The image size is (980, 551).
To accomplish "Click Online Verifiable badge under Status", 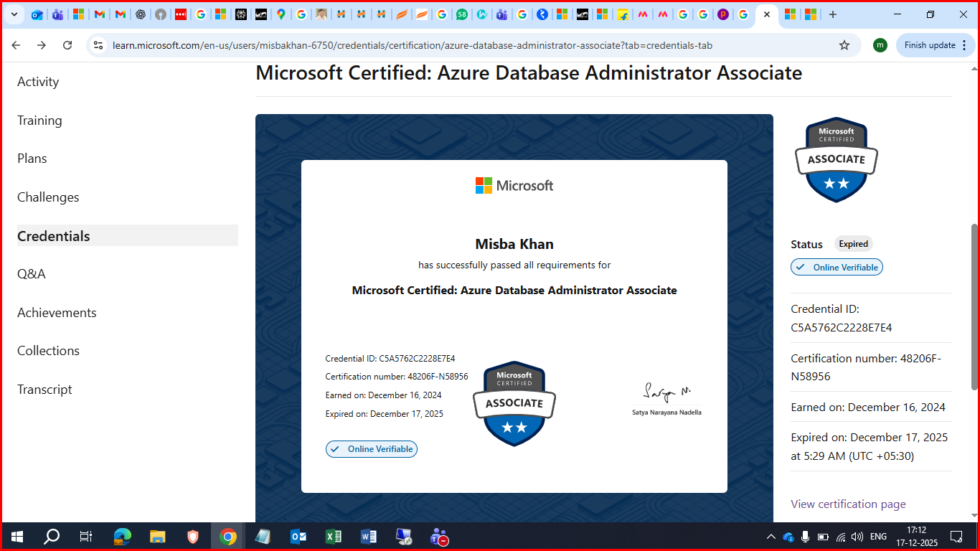I will click(837, 267).
